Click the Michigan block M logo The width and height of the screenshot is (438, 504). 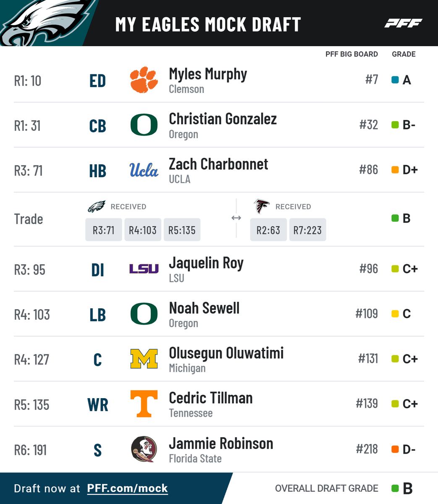click(x=144, y=359)
